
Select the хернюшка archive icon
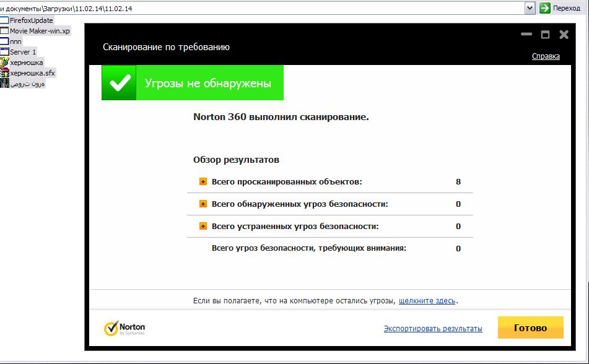(4, 63)
